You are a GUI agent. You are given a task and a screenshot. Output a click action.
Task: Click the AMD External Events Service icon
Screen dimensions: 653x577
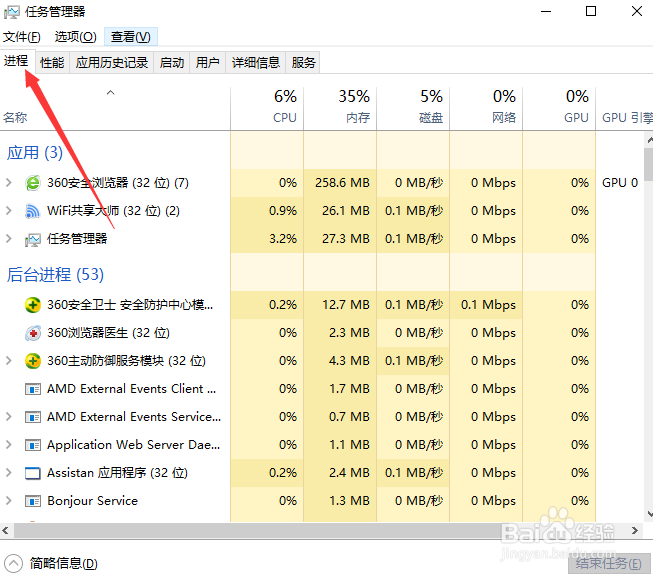[32, 417]
